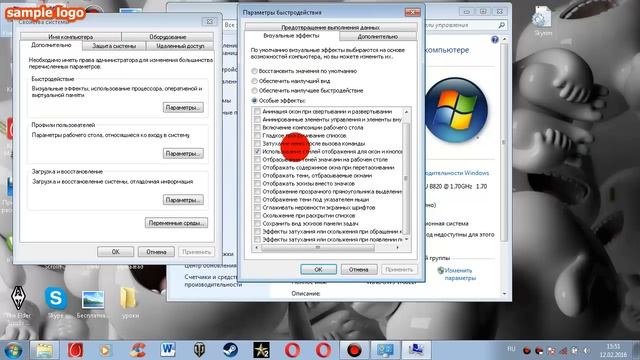Check Отображать тени, отбрасываемые окнами
640x360 pixels.
257,176
